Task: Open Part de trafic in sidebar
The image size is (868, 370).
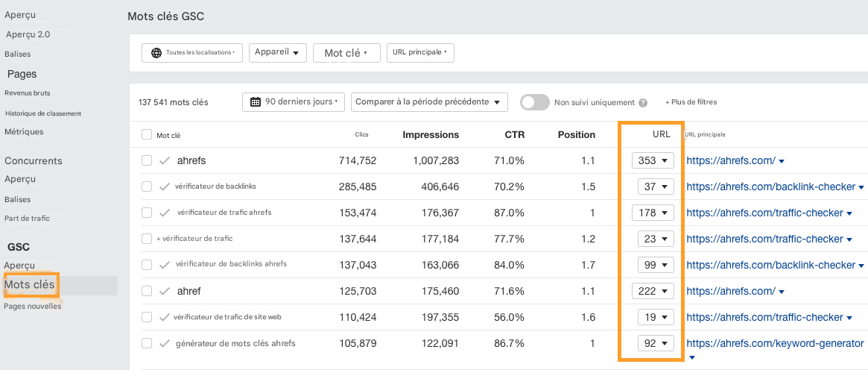Action: [x=27, y=219]
